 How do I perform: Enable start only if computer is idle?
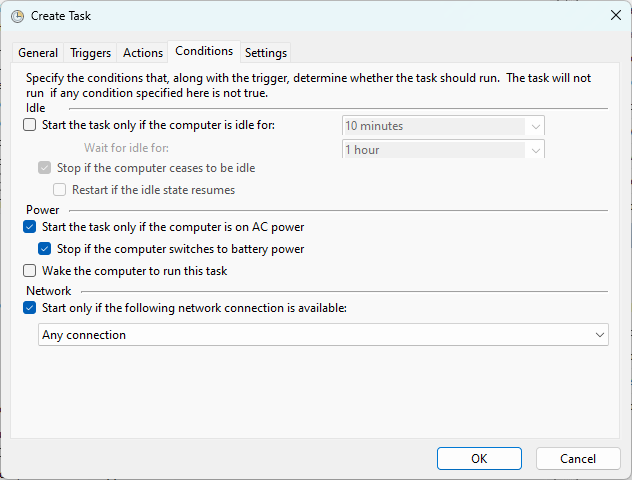pos(29,125)
